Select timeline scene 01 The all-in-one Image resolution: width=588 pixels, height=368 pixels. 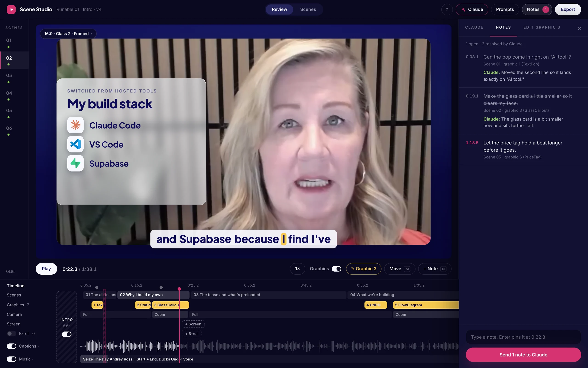[x=100, y=295]
